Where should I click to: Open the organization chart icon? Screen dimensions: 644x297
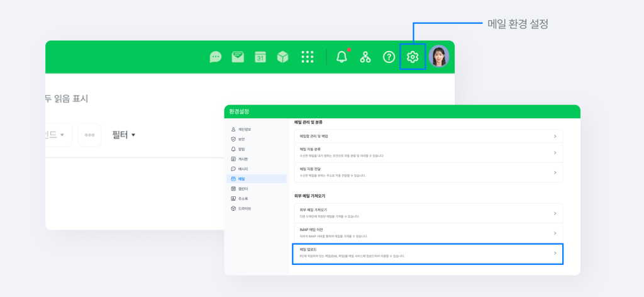point(365,57)
